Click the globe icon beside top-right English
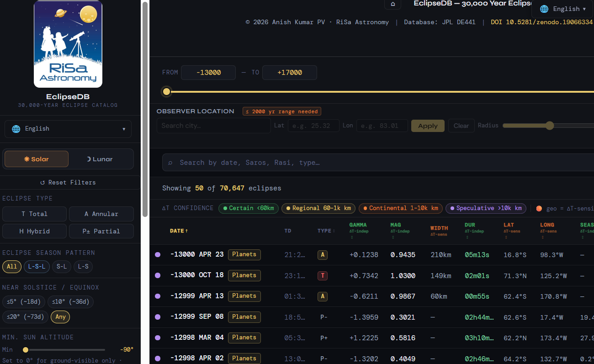This screenshot has height=364, width=594. [544, 9]
